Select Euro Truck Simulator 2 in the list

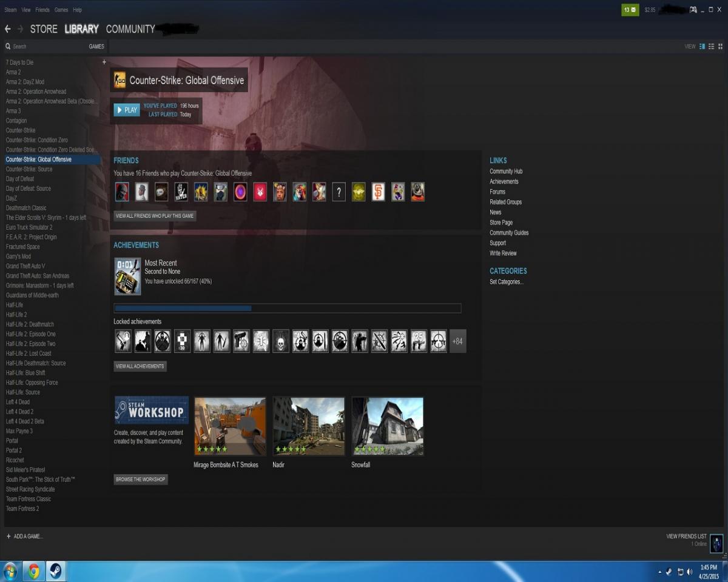pos(29,227)
